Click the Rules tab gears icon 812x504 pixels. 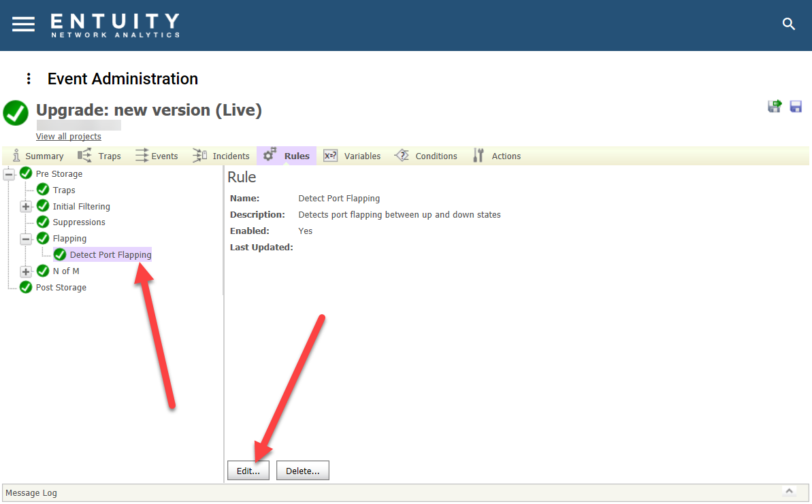270,154
